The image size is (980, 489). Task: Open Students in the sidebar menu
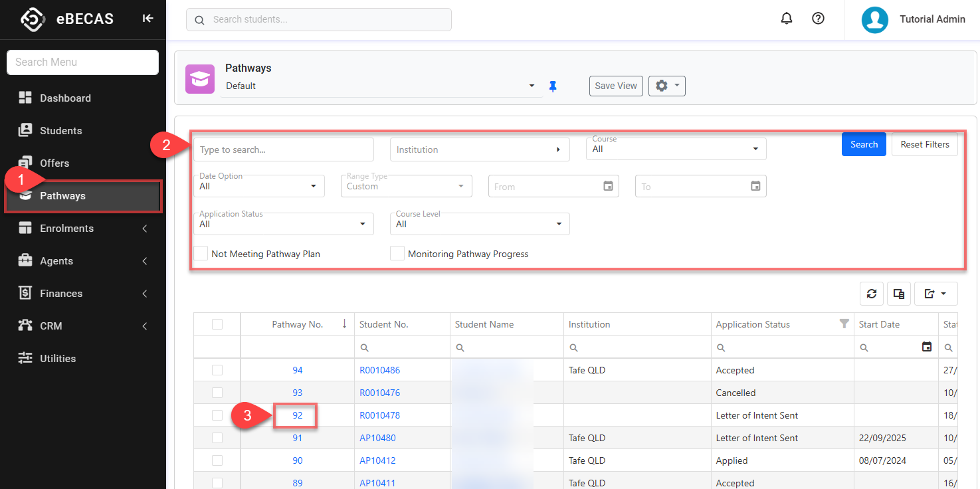tap(61, 131)
